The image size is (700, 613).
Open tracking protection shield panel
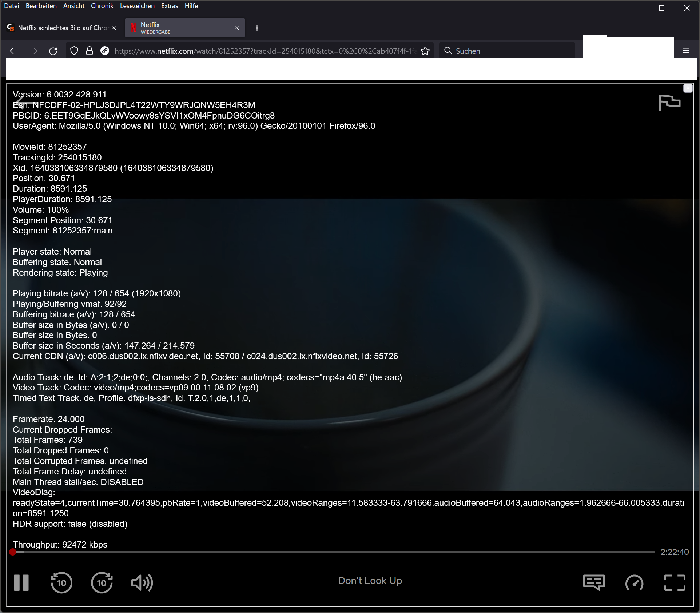[74, 51]
